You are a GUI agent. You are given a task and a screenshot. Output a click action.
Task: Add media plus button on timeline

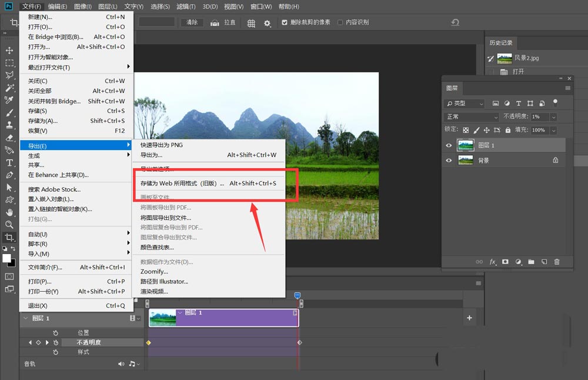coord(469,318)
